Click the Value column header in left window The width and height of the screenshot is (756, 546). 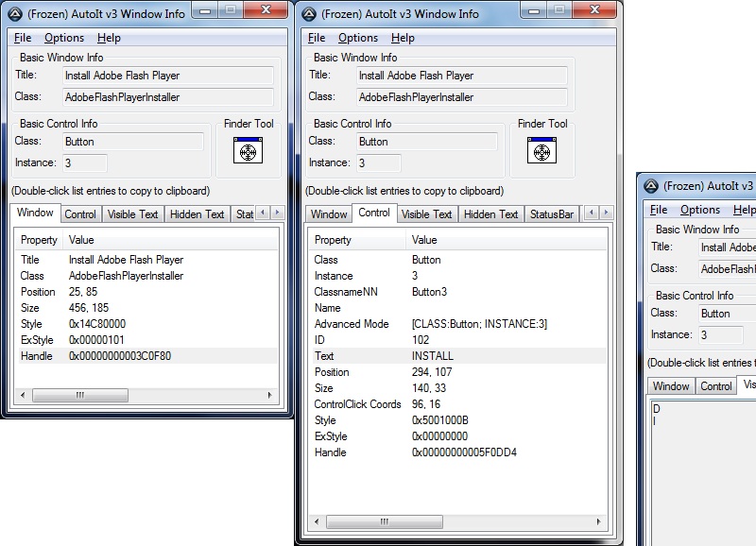pyautogui.click(x=171, y=240)
